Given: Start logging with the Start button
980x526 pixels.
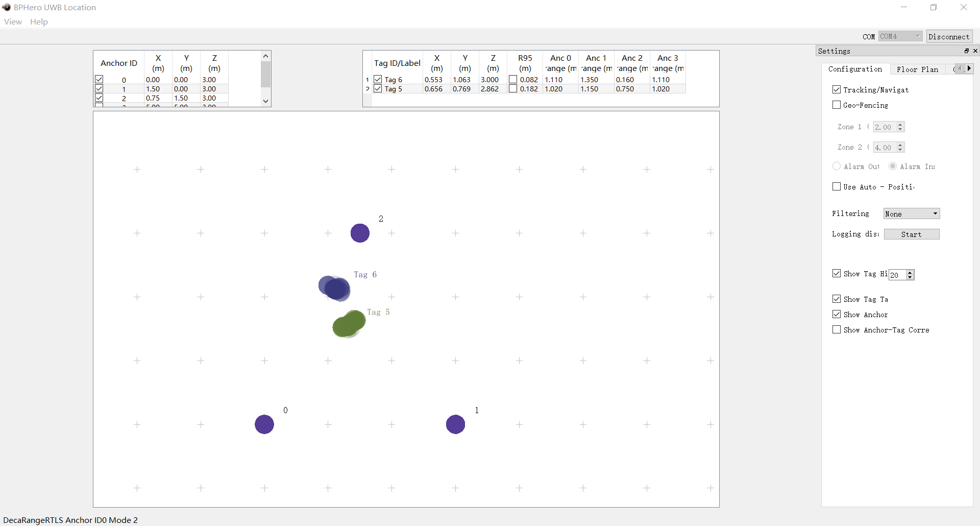Looking at the screenshot, I should click(911, 234).
